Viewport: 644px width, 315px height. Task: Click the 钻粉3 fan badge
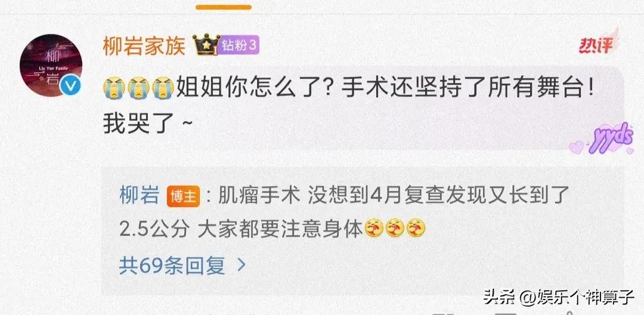(x=240, y=45)
